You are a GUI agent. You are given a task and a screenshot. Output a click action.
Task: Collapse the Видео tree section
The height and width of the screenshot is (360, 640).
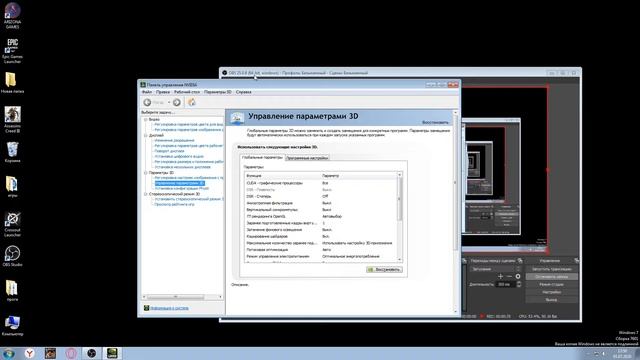[x=146, y=120]
